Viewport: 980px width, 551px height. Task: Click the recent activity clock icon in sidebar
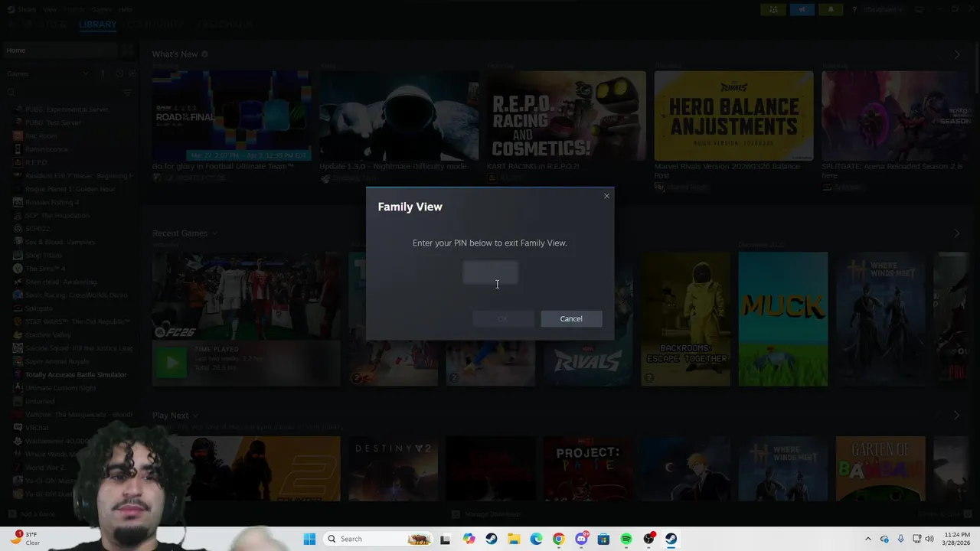(119, 73)
